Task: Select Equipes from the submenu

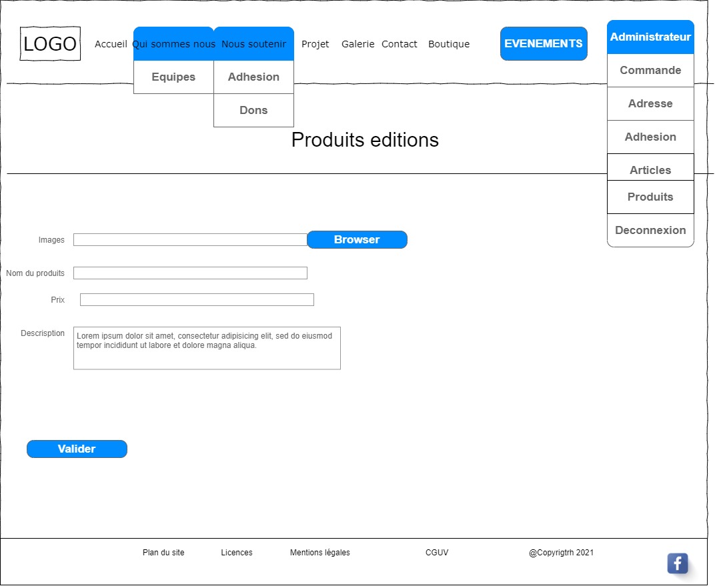Action: pos(173,77)
